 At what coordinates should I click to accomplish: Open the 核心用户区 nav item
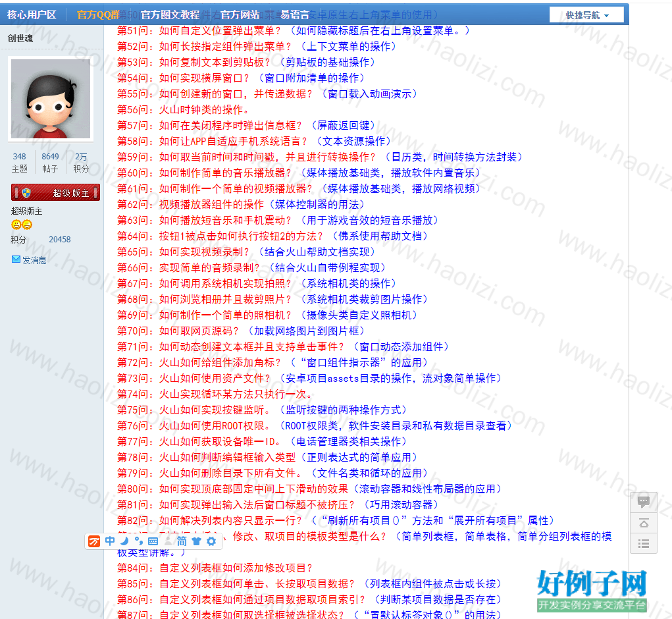click(32, 14)
